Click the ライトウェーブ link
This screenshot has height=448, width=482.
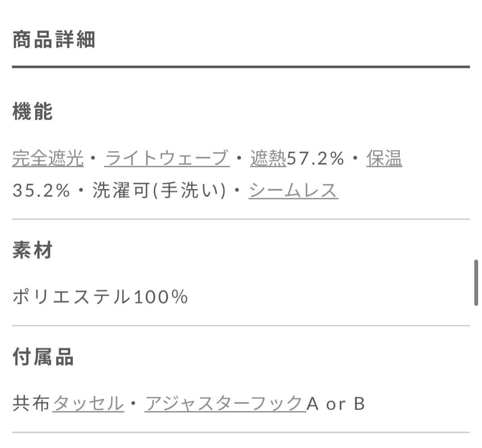click(167, 158)
